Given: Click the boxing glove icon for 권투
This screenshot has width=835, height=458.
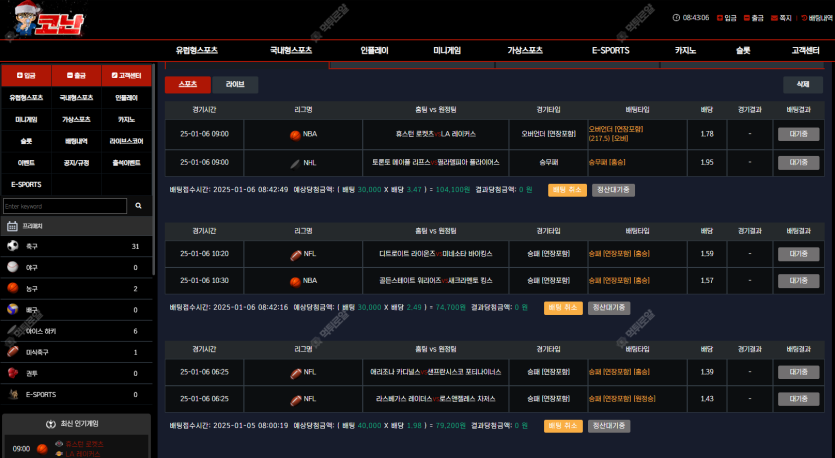Looking at the screenshot, I should [13, 373].
